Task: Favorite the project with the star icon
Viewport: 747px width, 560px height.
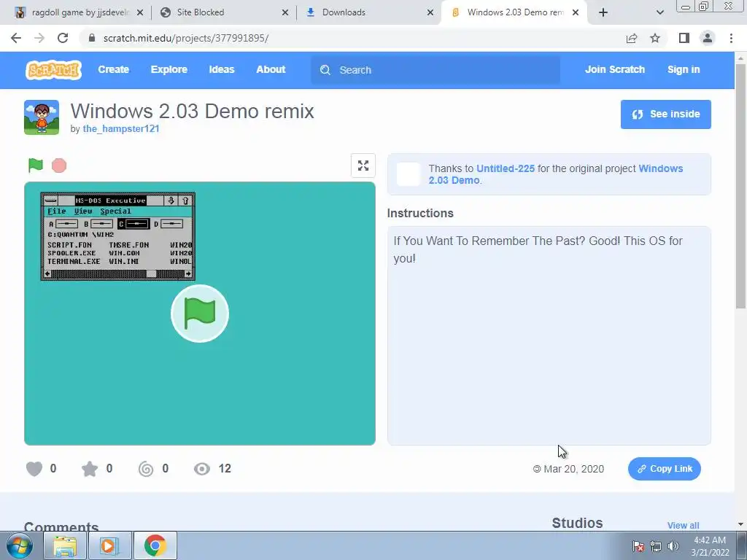Action: coord(90,469)
